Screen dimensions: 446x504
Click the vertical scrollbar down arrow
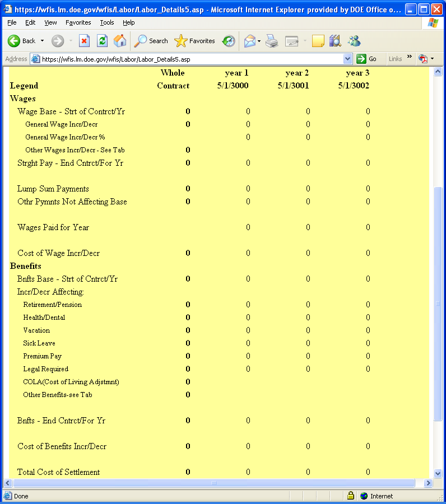pyautogui.click(x=438, y=473)
